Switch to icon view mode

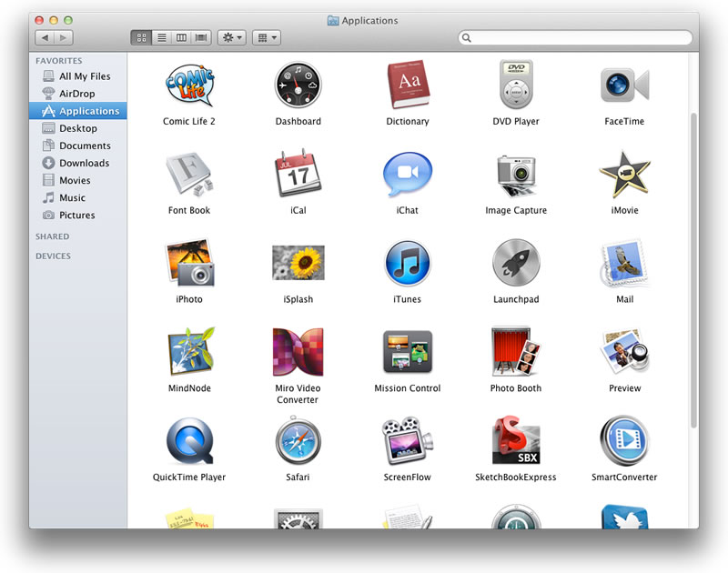click(141, 38)
